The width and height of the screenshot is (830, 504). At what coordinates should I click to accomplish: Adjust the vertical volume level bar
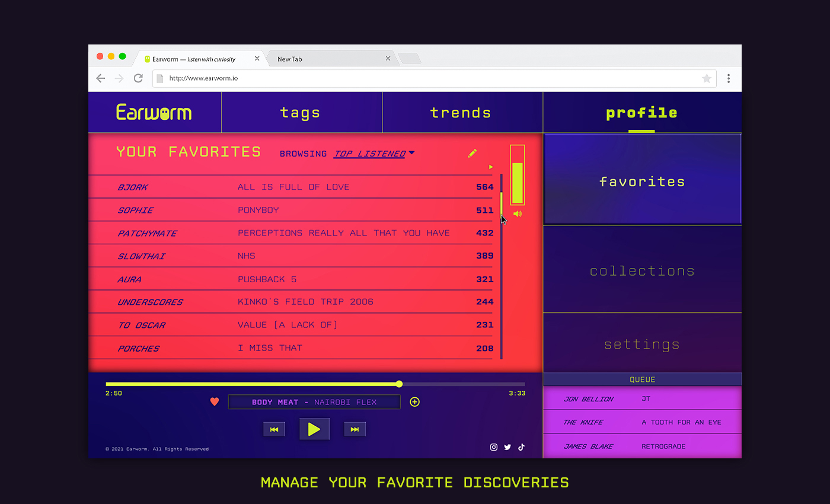click(518, 175)
